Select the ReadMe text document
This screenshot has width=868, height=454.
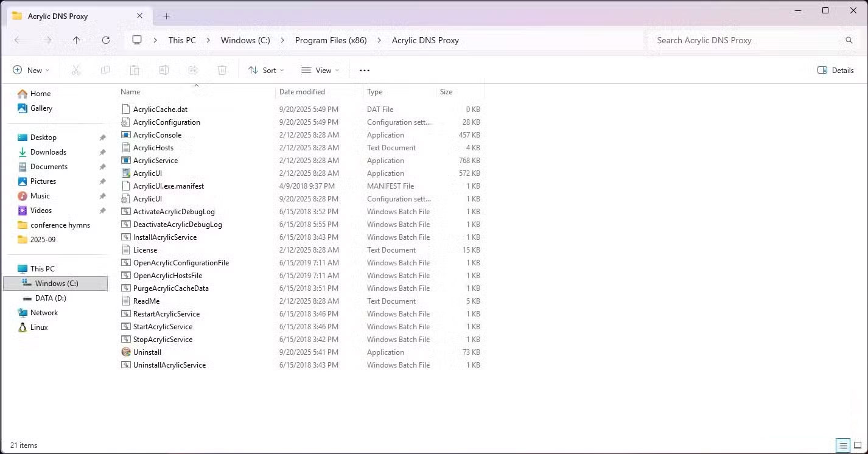147,301
